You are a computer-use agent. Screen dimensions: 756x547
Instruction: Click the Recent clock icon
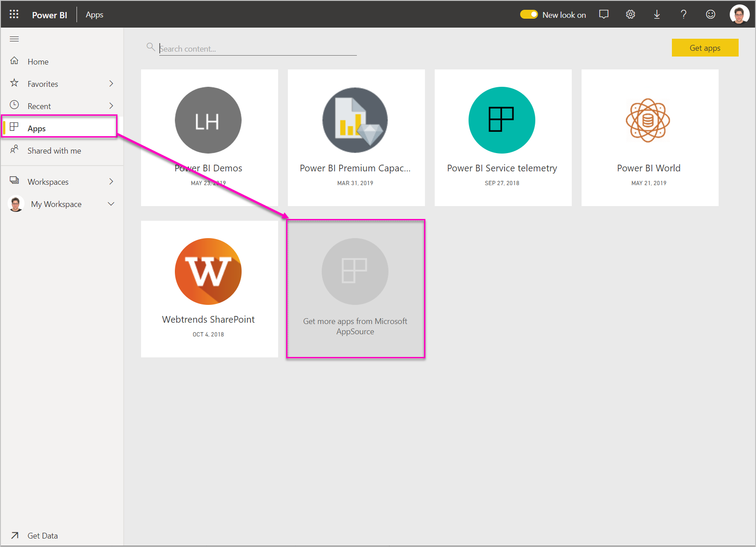[14, 105]
